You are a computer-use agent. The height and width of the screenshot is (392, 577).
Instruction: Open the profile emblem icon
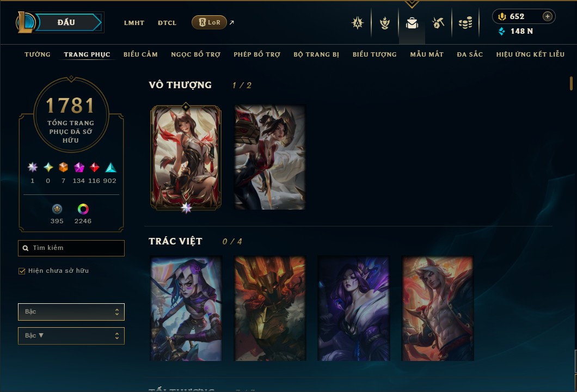point(384,23)
